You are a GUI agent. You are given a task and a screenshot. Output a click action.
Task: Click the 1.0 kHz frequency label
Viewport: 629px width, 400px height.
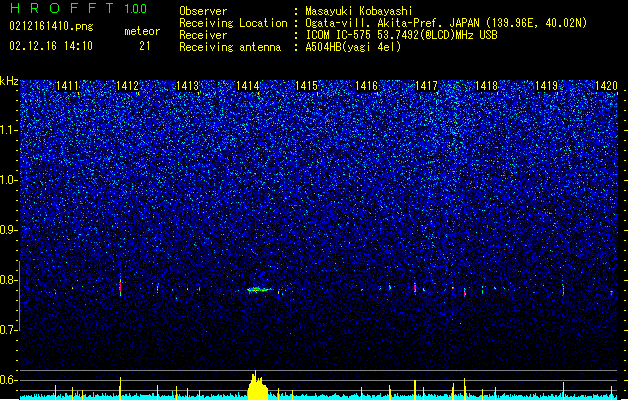(8, 180)
